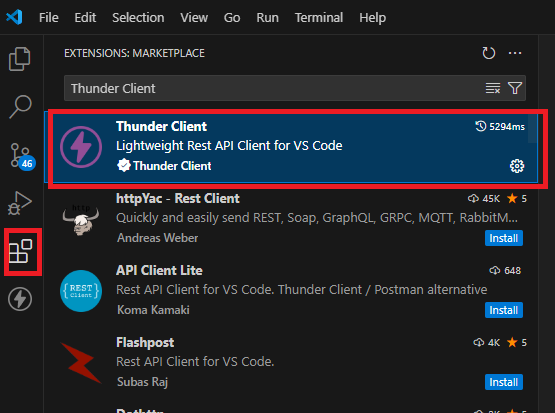Image resolution: width=555 pixels, height=413 pixels.
Task: Refresh the extensions marketplace list
Action: (488, 53)
